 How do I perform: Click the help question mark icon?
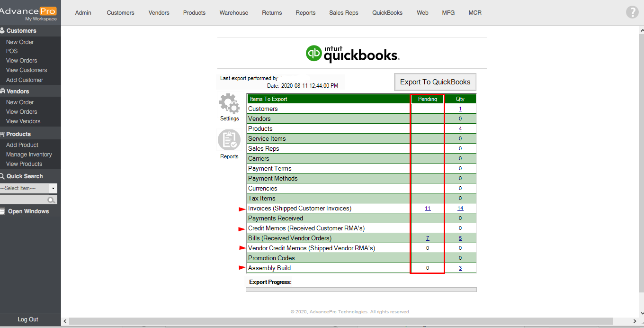pos(632,12)
